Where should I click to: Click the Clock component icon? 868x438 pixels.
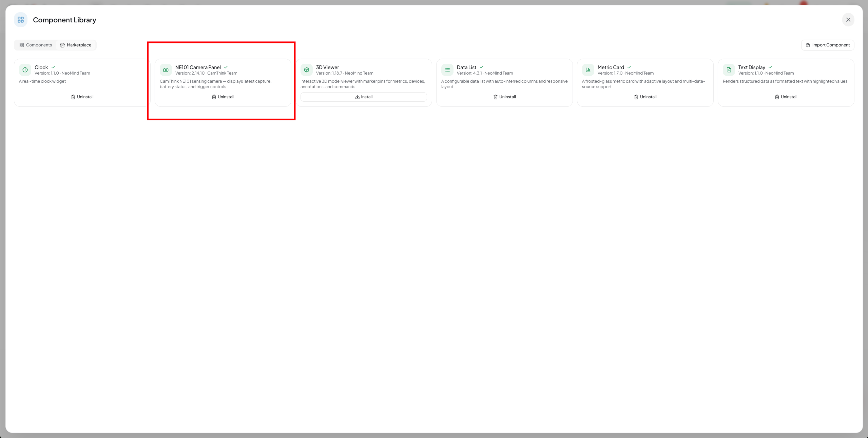point(25,70)
